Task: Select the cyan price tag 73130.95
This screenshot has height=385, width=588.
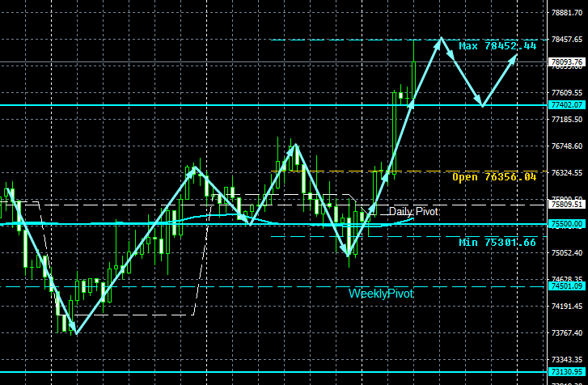Action: [x=566, y=372]
